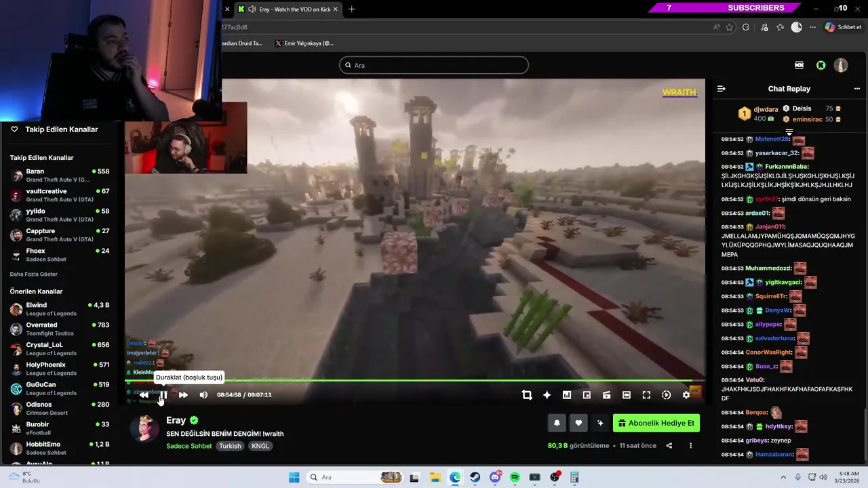Toggle theater mode in the player
Viewport: 868px width, 488px height.
627,395
